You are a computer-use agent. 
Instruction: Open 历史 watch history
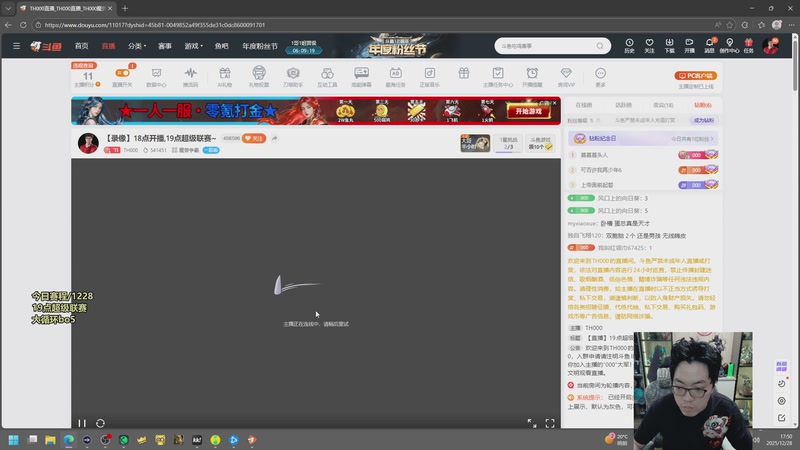[629, 46]
